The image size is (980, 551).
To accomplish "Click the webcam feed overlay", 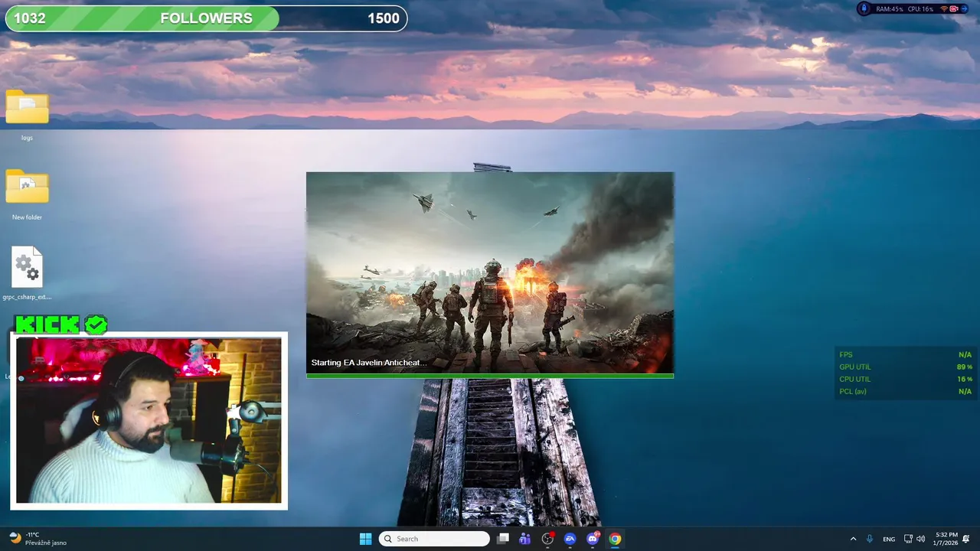I will click(149, 420).
